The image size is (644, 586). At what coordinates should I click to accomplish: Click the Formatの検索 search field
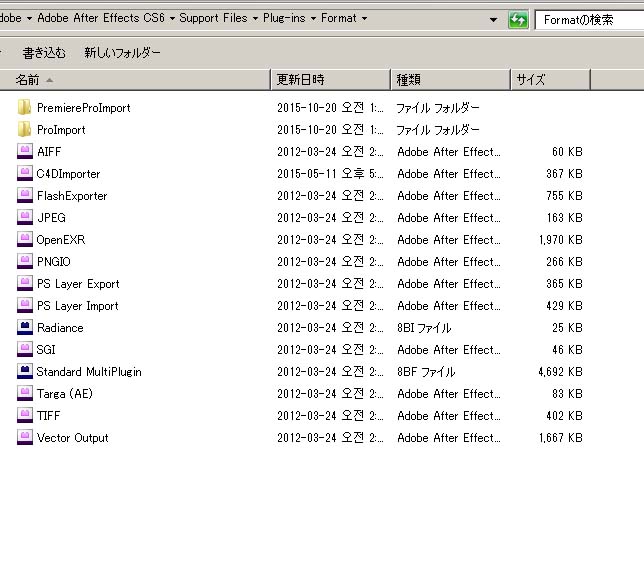[590, 20]
